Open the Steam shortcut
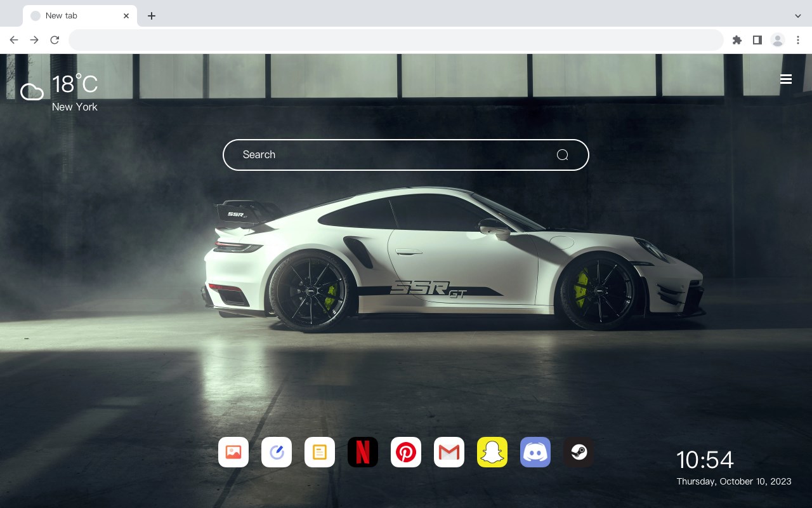The image size is (812, 508). click(579, 452)
